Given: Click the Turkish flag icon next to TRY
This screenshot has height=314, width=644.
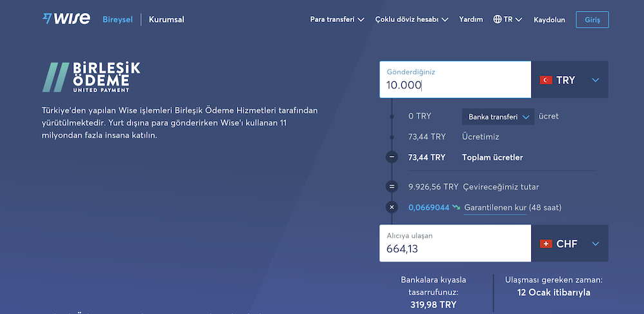Looking at the screenshot, I should (546, 80).
